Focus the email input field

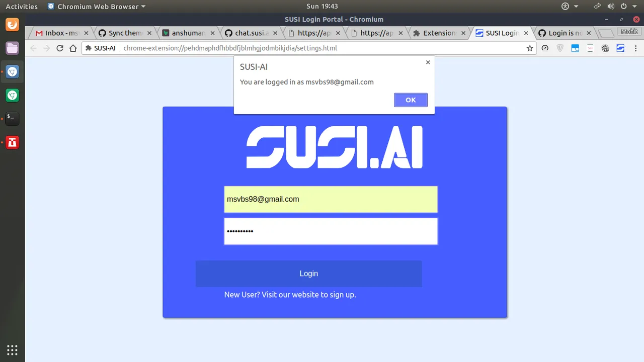pos(331,200)
